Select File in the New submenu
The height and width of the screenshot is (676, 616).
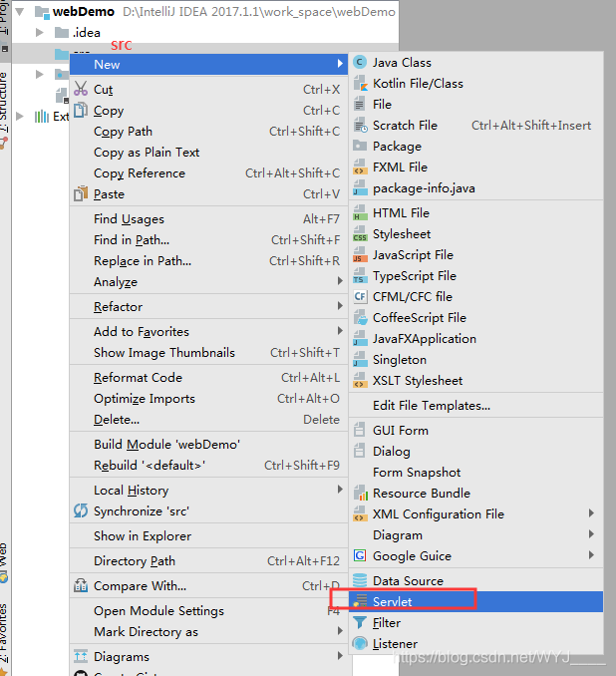pos(475,105)
